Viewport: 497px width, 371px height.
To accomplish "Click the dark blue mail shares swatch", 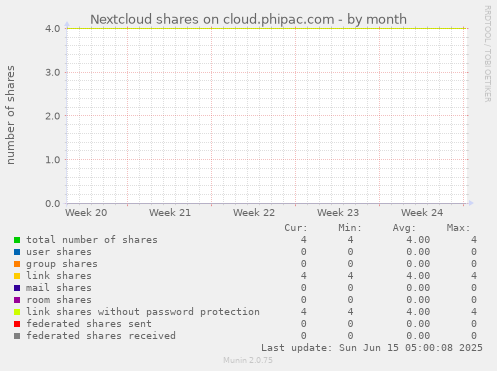I will click(17, 288).
